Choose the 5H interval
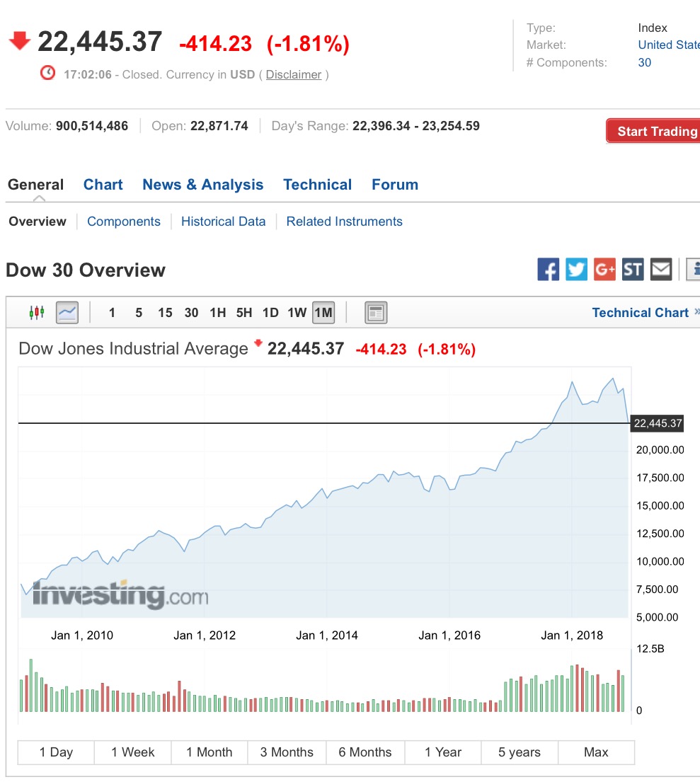The width and height of the screenshot is (700, 782). point(244,313)
